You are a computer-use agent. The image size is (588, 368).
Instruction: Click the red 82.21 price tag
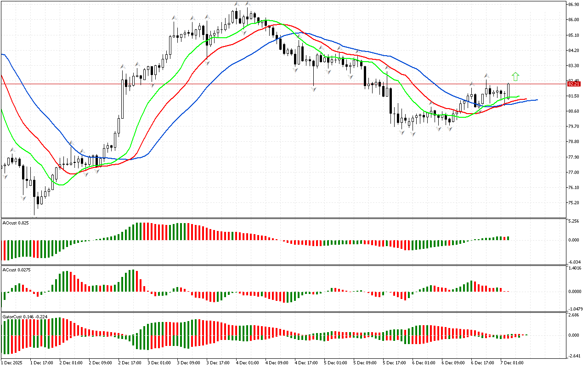[573, 84]
